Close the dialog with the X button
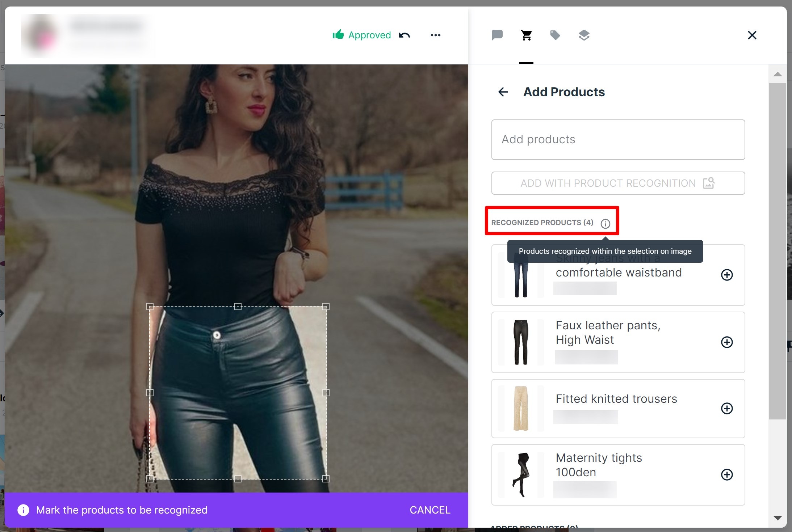The width and height of the screenshot is (792, 532). click(x=752, y=35)
